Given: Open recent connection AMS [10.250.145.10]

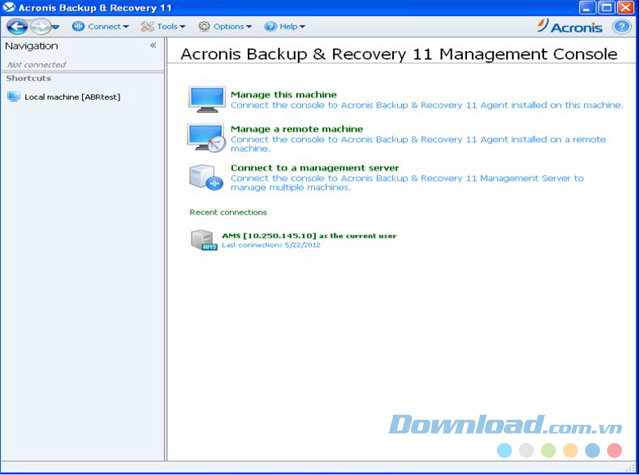Looking at the screenshot, I should click(309, 236).
